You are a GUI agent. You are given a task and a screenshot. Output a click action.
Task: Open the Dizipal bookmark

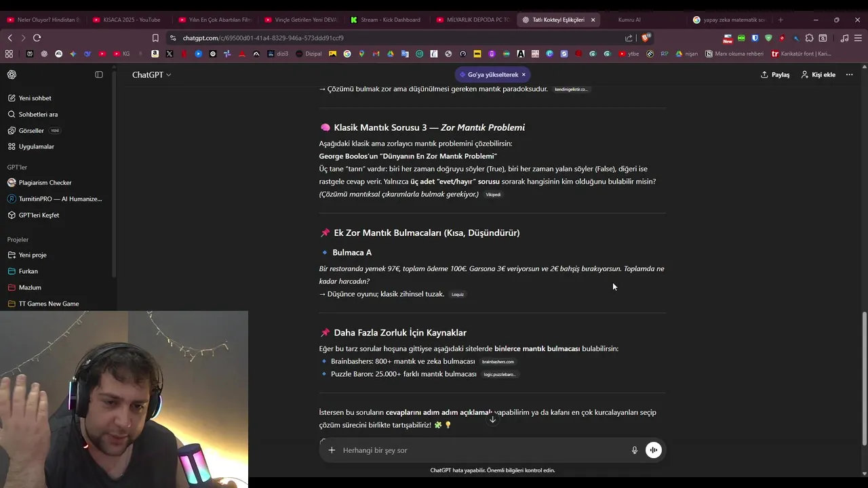pos(309,54)
